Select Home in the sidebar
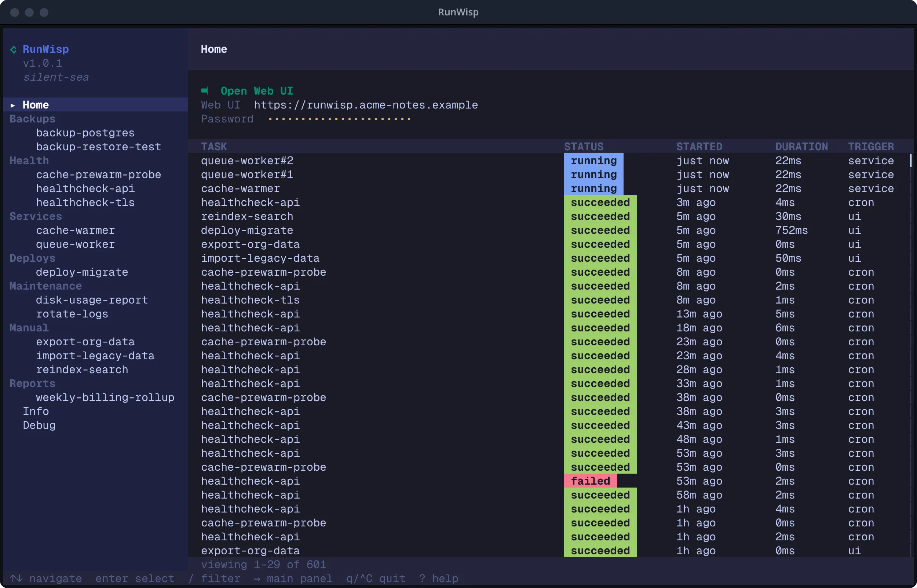 [x=95, y=104]
